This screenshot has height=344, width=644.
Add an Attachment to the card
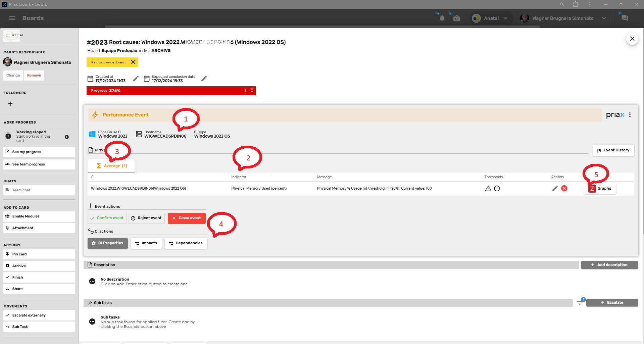coord(39,228)
